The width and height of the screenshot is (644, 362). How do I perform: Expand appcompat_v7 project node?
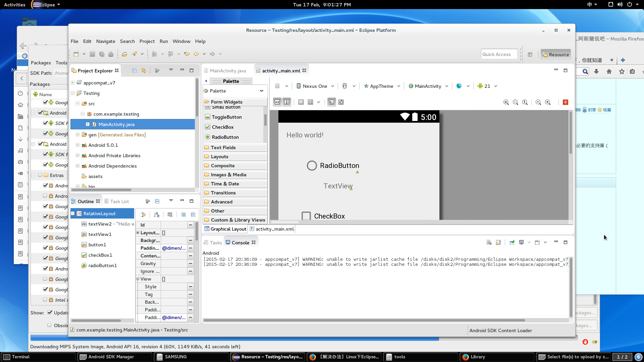[72, 82]
